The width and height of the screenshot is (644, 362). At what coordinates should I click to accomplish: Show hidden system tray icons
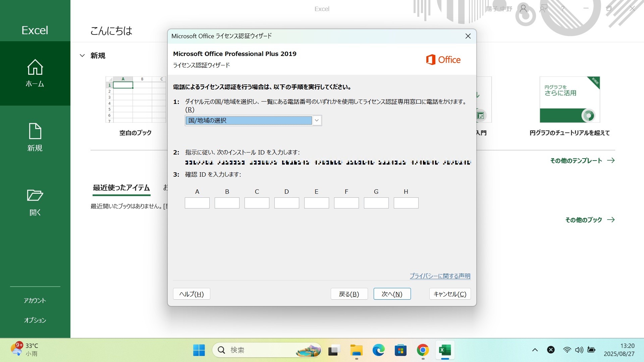click(535, 350)
